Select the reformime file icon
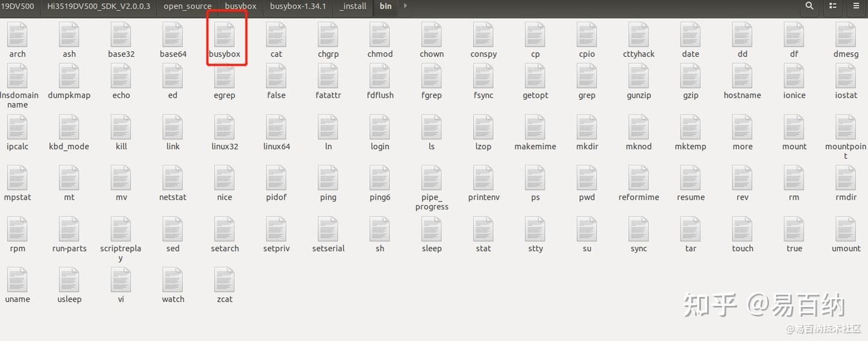The image size is (868, 341). pos(639,178)
